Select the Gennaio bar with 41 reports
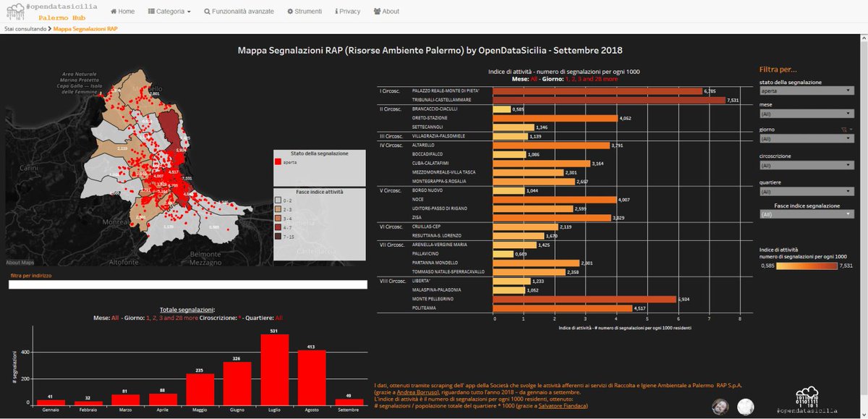Screen dimensions: 868x419 coord(51,402)
